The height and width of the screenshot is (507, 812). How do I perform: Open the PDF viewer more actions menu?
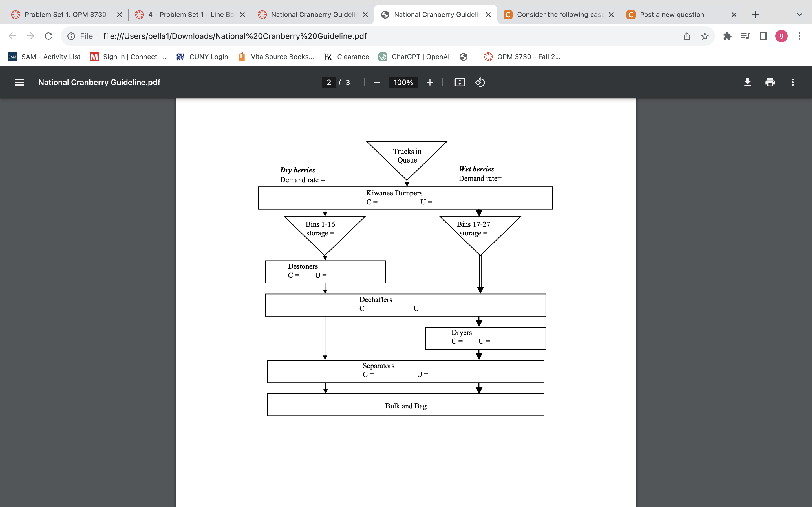793,82
